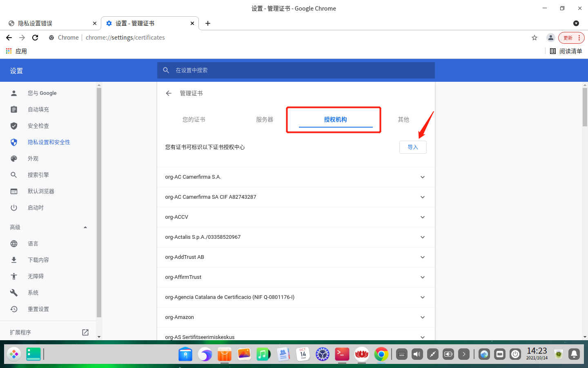Click the 系统 wrench icon
Image resolution: width=588 pixels, height=368 pixels.
(14, 293)
